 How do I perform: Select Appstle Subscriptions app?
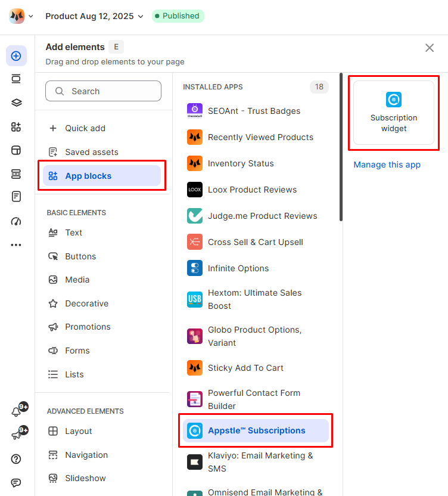pos(256,430)
